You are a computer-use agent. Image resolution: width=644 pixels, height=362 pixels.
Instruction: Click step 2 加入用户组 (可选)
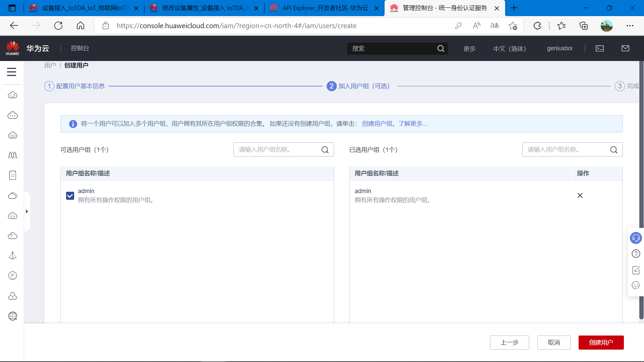click(x=358, y=86)
